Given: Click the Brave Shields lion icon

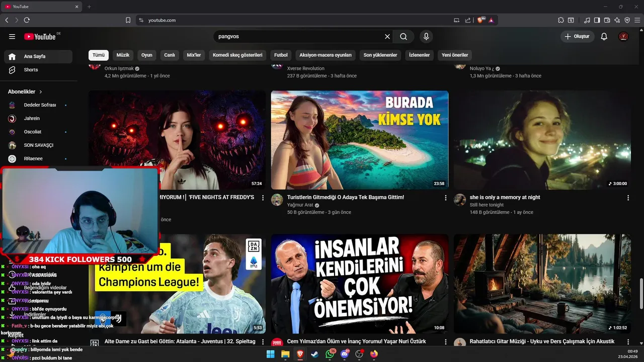Looking at the screenshot, I should 480,20.
